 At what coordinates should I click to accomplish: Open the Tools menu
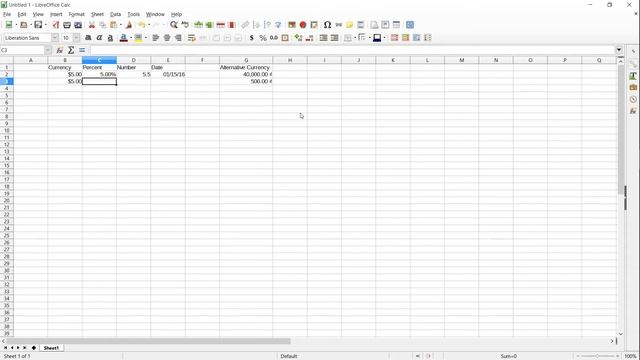click(133, 14)
